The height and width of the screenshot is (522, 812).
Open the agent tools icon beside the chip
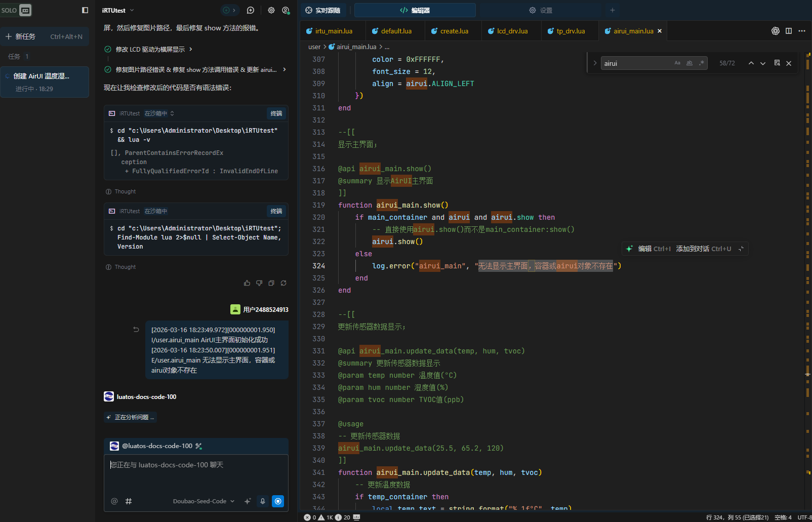[199, 446]
